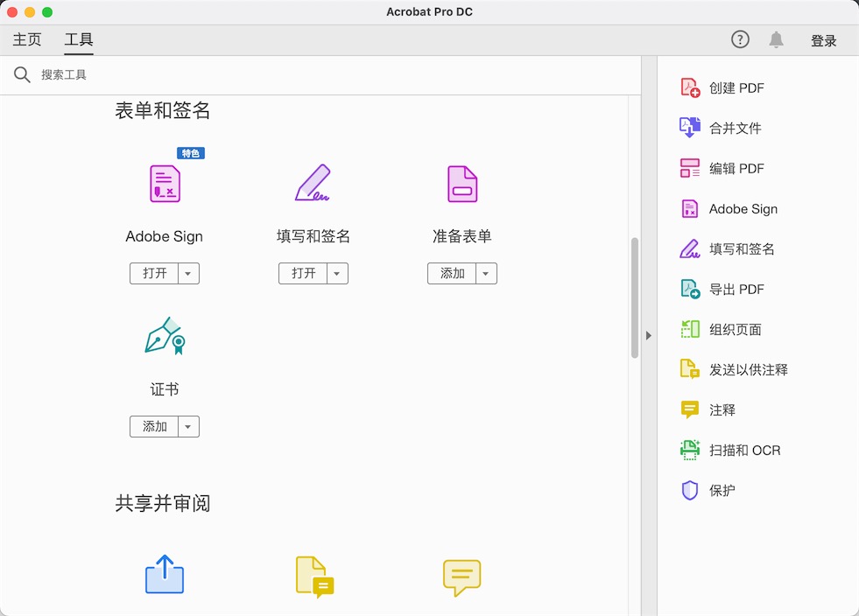Click the 扫描和 OCR label in sidebar
The width and height of the screenshot is (859, 616).
point(744,450)
